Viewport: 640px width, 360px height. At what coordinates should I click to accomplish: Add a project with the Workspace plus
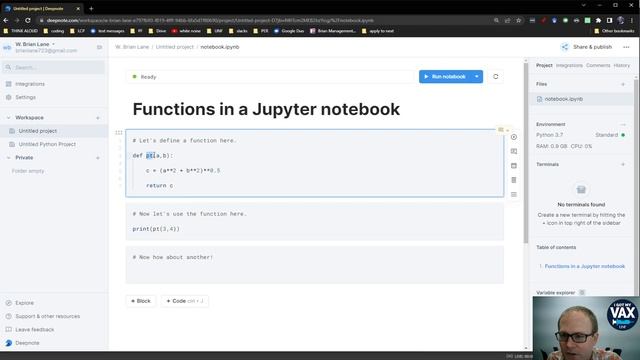coord(98,118)
